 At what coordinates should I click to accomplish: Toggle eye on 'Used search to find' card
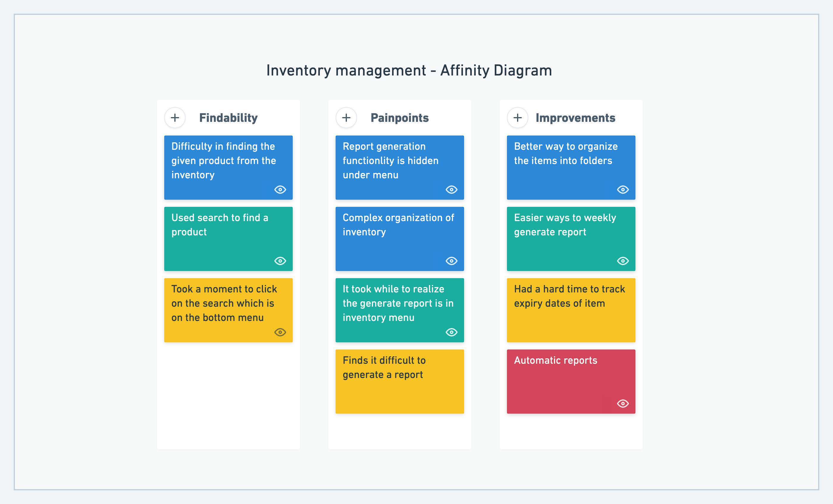(x=280, y=261)
